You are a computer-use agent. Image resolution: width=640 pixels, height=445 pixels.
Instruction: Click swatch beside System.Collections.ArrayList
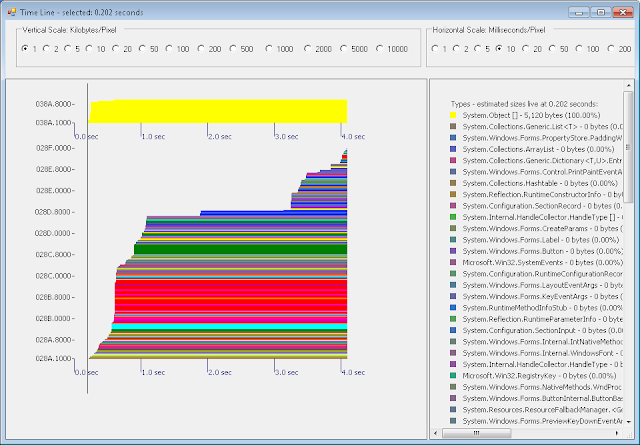[453, 149]
